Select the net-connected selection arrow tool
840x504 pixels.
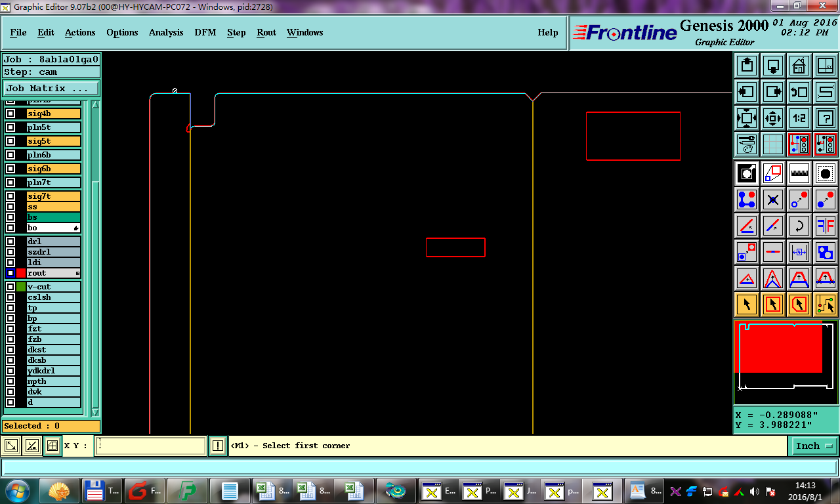click(826, 304)
